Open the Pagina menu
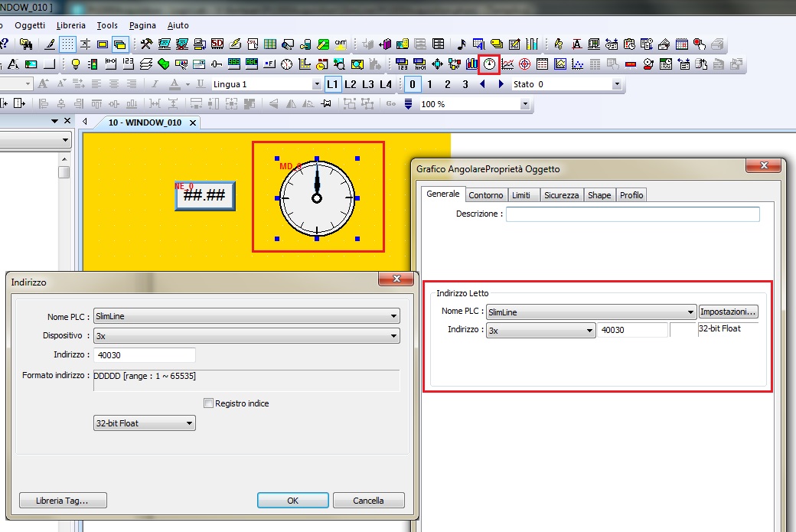Image resolution: width=796 pixels, height=532 pixels. coord(142,25)
